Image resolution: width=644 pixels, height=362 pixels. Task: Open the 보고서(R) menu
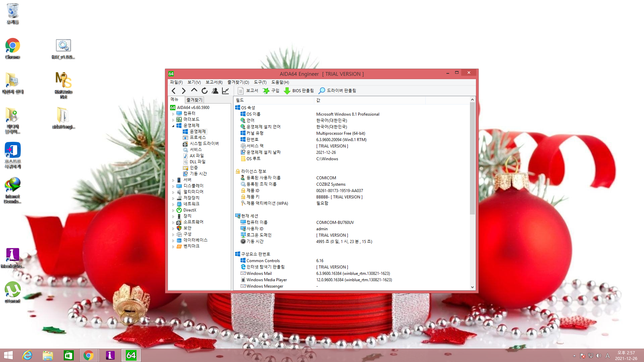click(214, 82)
